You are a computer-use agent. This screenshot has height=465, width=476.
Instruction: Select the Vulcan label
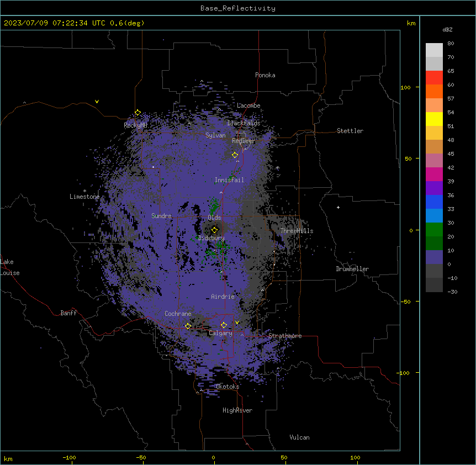coord(299,437)
